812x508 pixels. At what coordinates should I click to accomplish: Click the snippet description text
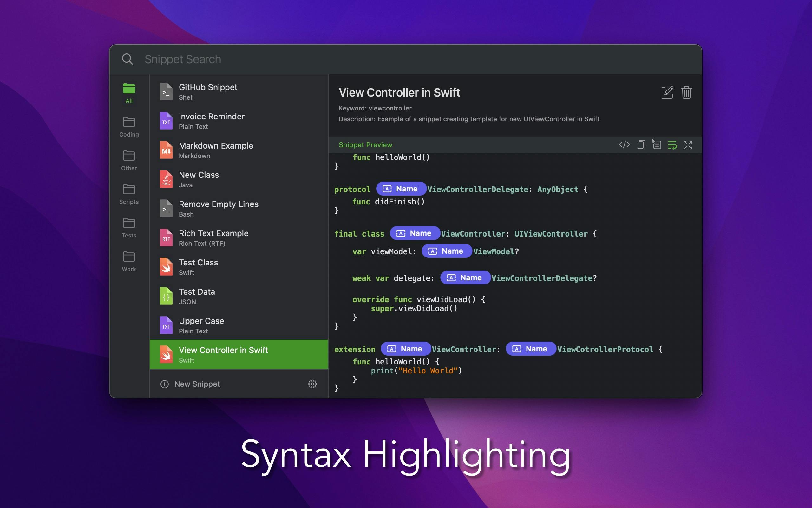coord(469,119)
